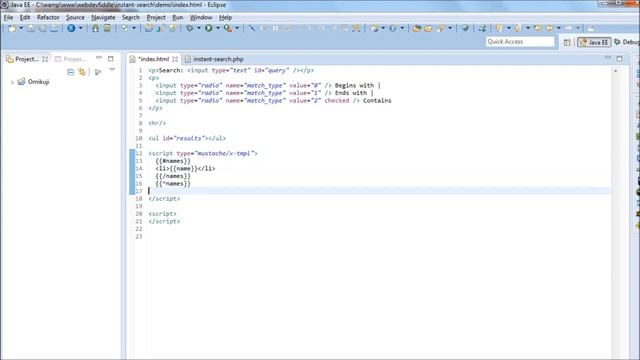This screenshot has height=360, width=640.
Task: Open dropdown next to blue globe icon
Action: 80,28
